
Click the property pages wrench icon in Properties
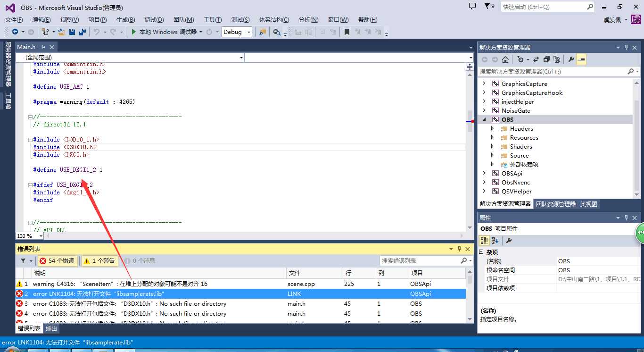point(509,240)
